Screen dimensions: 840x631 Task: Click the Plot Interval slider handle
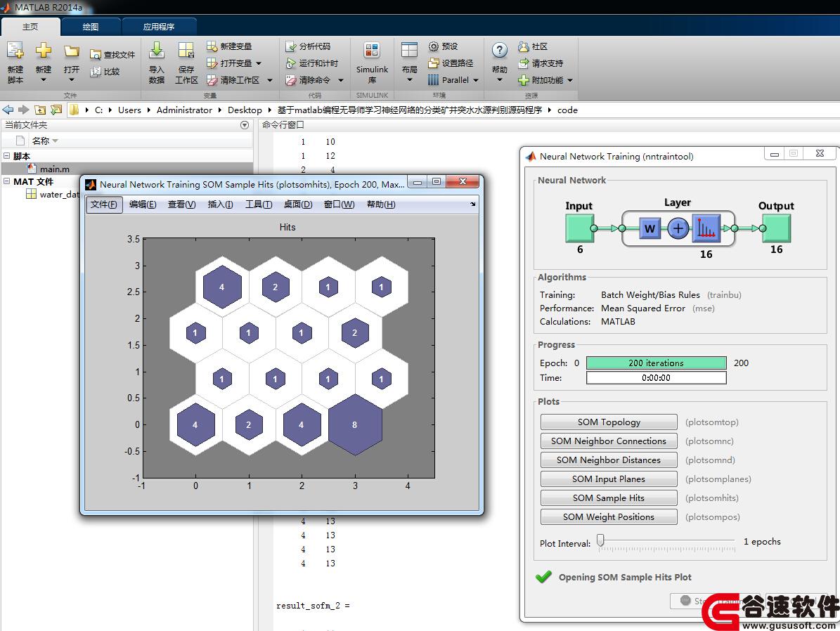click(600, 540)
